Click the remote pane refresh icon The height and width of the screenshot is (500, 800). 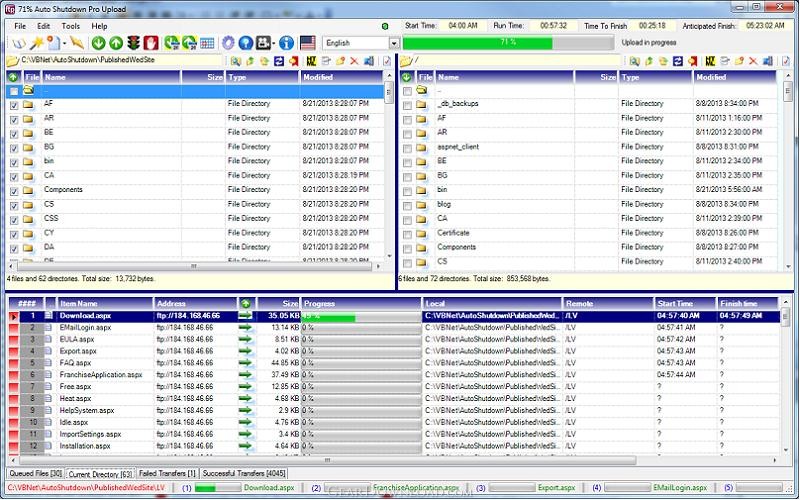click(x=678, y=61)
